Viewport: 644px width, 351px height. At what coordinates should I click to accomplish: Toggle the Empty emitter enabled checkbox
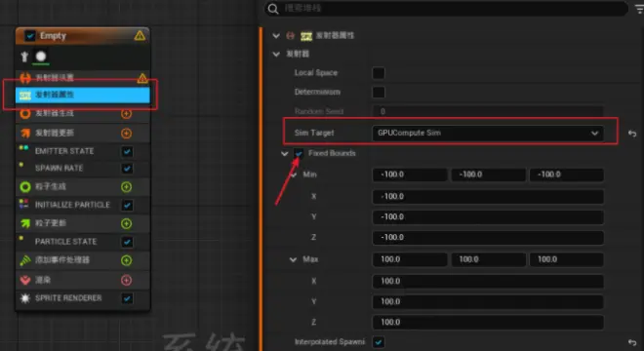click(30, 36)
